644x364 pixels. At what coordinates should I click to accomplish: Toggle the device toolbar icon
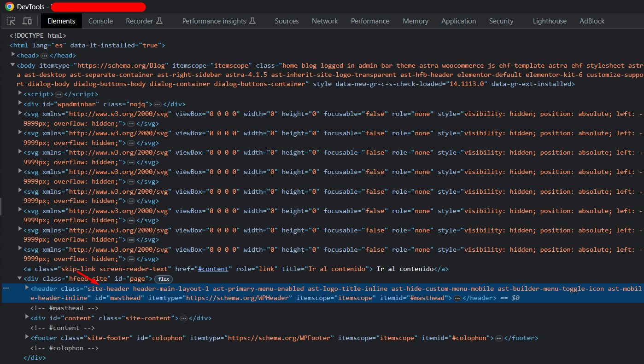[x=27, y=21]
